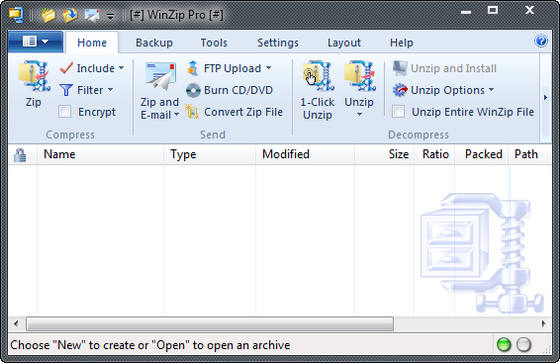Switch to the Home tab

(92, 43)
